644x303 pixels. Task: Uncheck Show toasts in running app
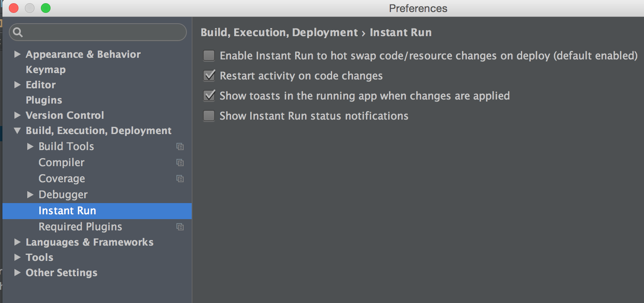point(209,96)
